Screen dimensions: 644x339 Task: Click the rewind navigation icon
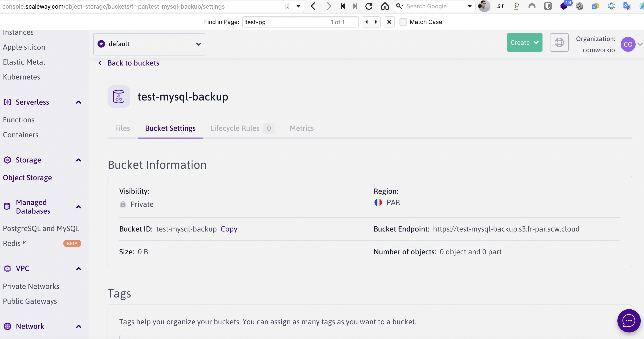pyautogui.click(x=343, y=6)
